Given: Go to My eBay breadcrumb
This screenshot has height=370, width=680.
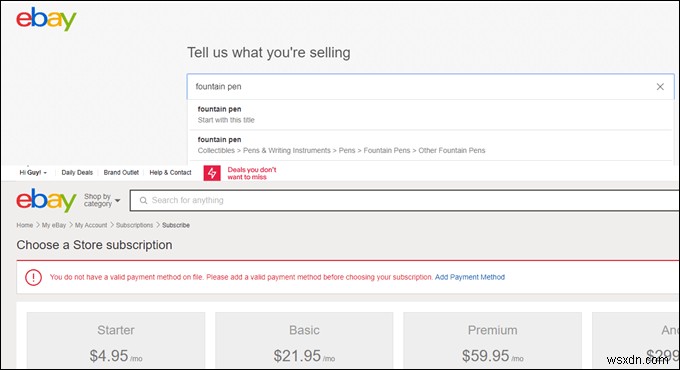Looking at the screenshot, I should coord(54,225).
